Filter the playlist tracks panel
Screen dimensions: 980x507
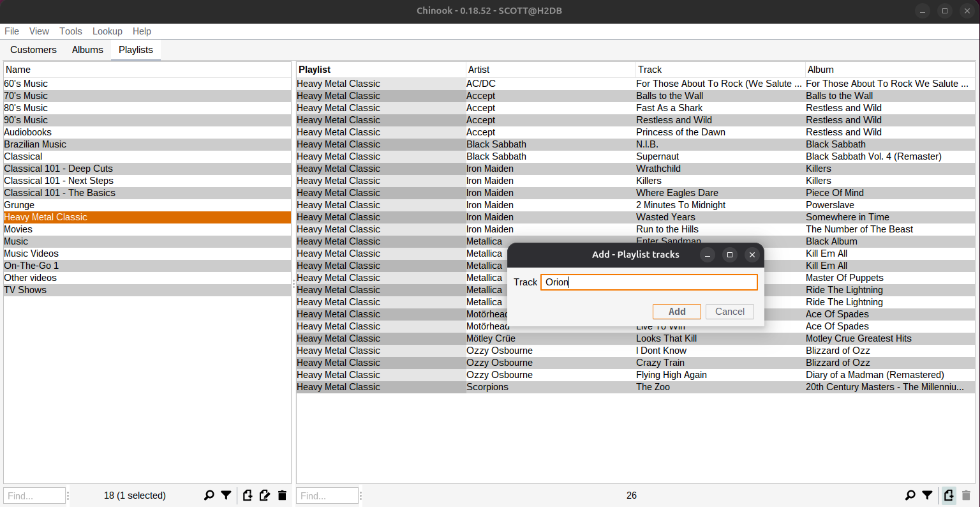point(927,495)
